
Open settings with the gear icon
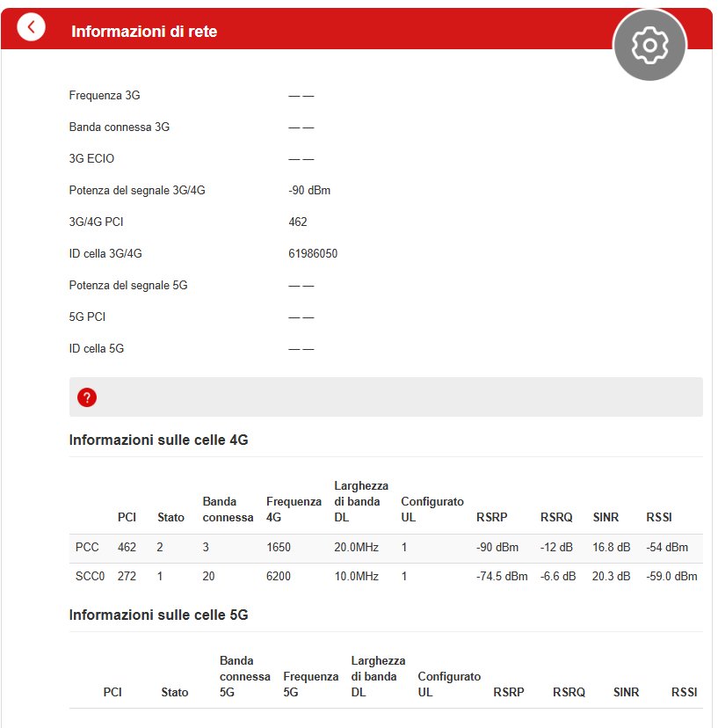[649, 45]
